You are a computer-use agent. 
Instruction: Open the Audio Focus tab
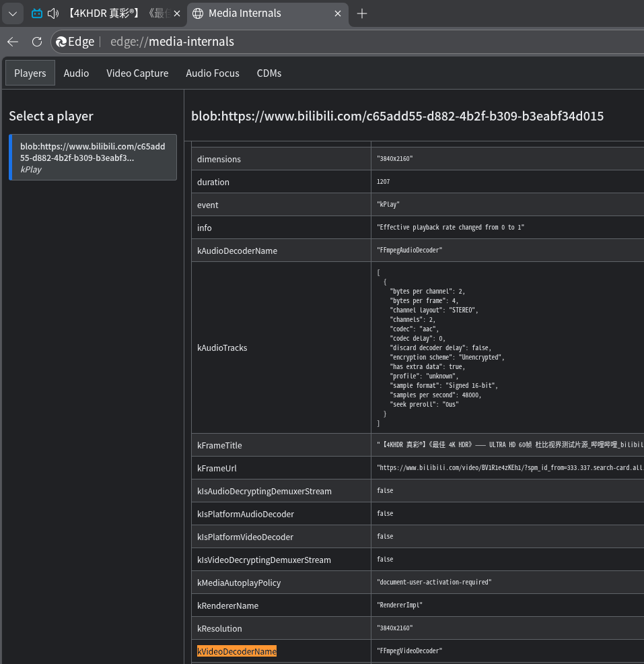(213, 73)
